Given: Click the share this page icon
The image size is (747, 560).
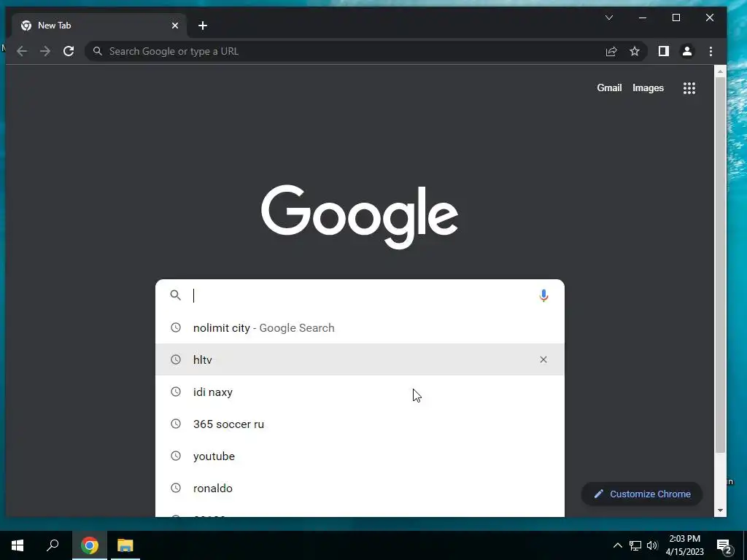Looking at the screenshot, I should (x=611, y=52).
